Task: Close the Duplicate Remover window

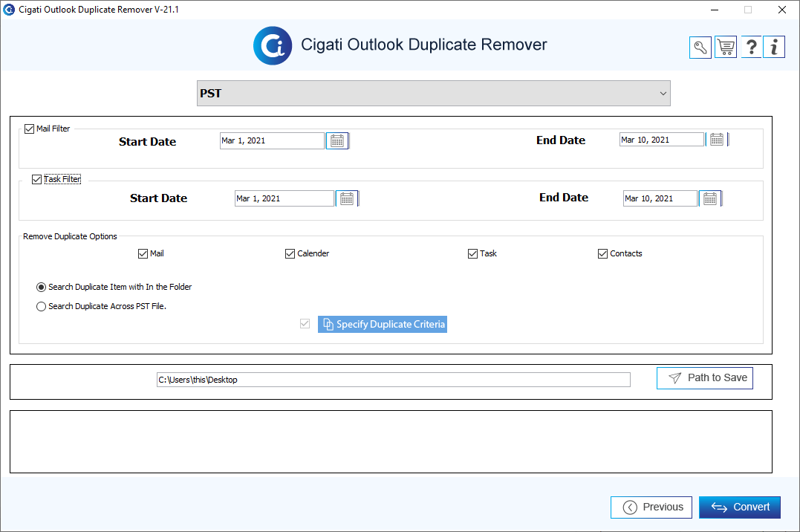Action: [781, 10]
